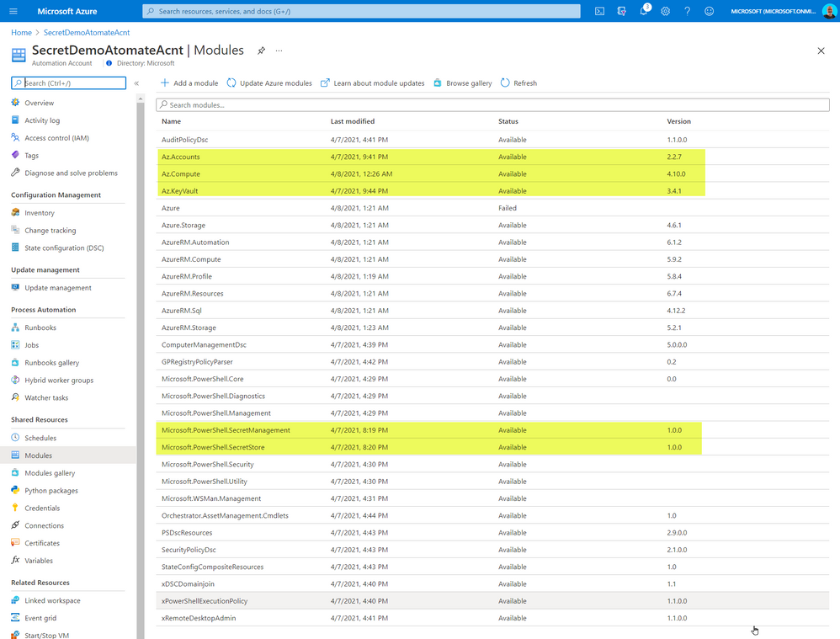This screenshot has width=840, height=639.
Task: Open the hamburger portal menu
Action: point(13,11)
